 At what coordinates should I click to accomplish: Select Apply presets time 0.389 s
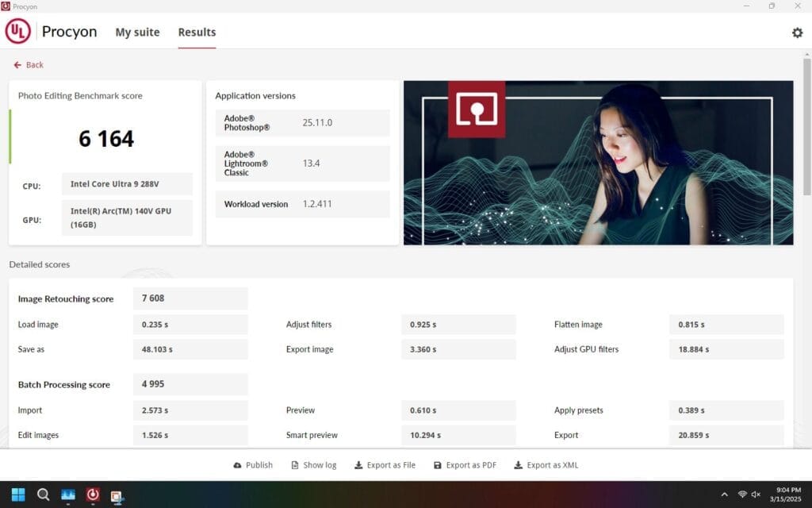726,410
